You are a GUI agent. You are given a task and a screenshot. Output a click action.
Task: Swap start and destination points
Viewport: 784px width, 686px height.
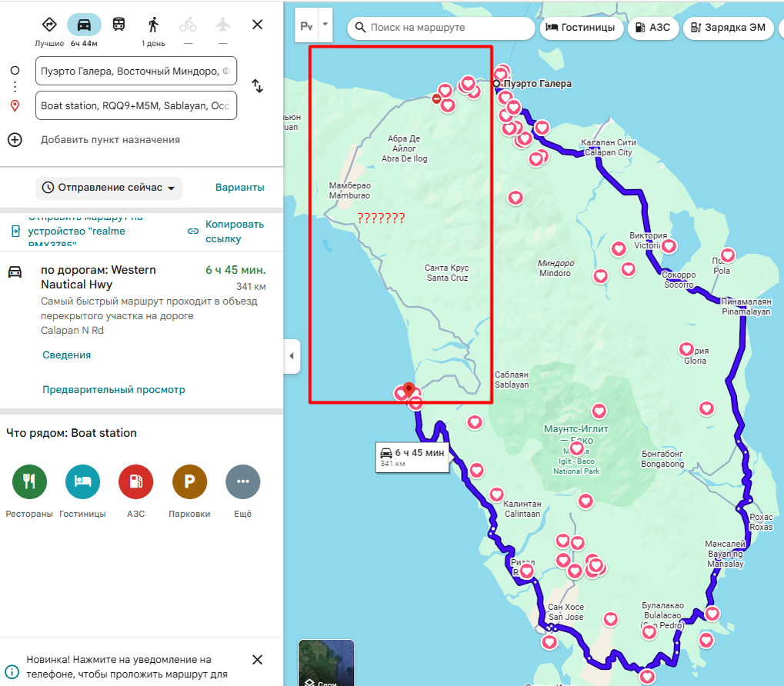(258, 86)
